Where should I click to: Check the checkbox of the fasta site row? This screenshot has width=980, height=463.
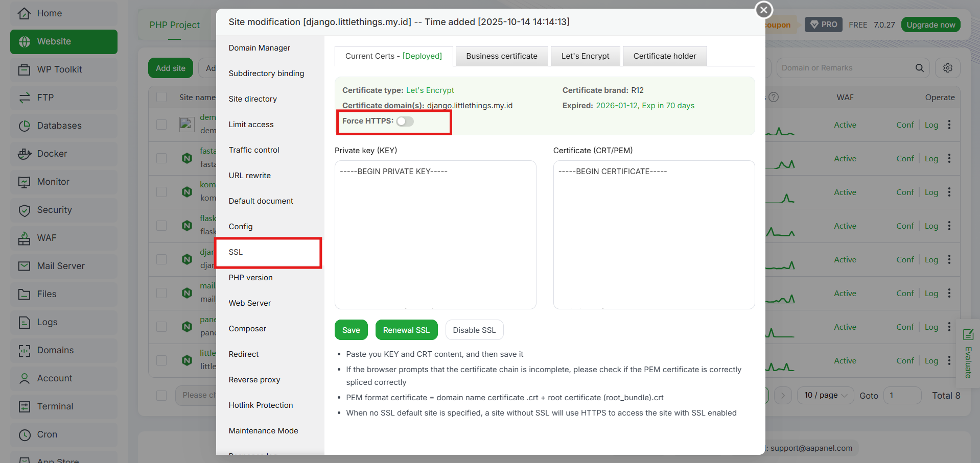pyautogui.click(x=161, y=158)
